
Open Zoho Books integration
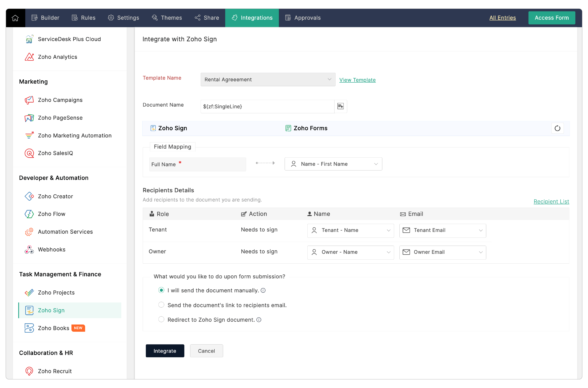click(x=54, y=328)
